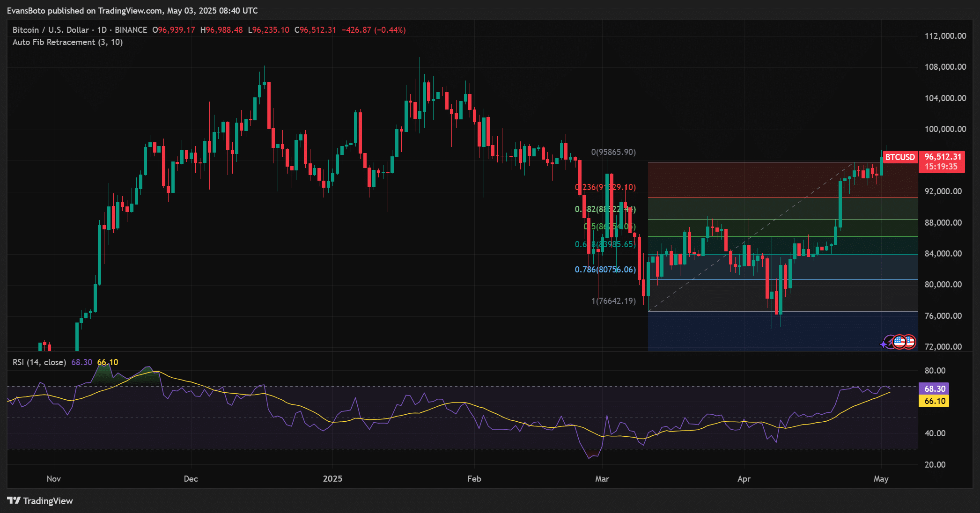
Task: Click the front US flag economic event icon
Action: pyautogui.click(x=899, y=342)
